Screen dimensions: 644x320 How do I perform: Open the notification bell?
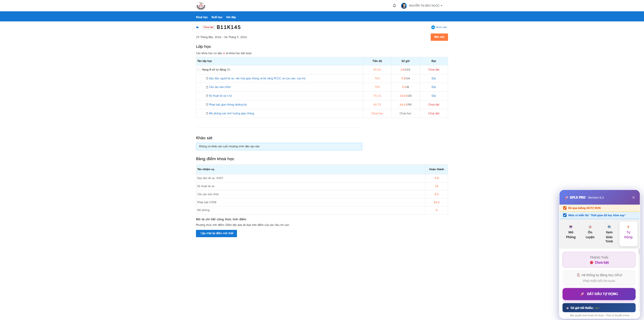394,6
